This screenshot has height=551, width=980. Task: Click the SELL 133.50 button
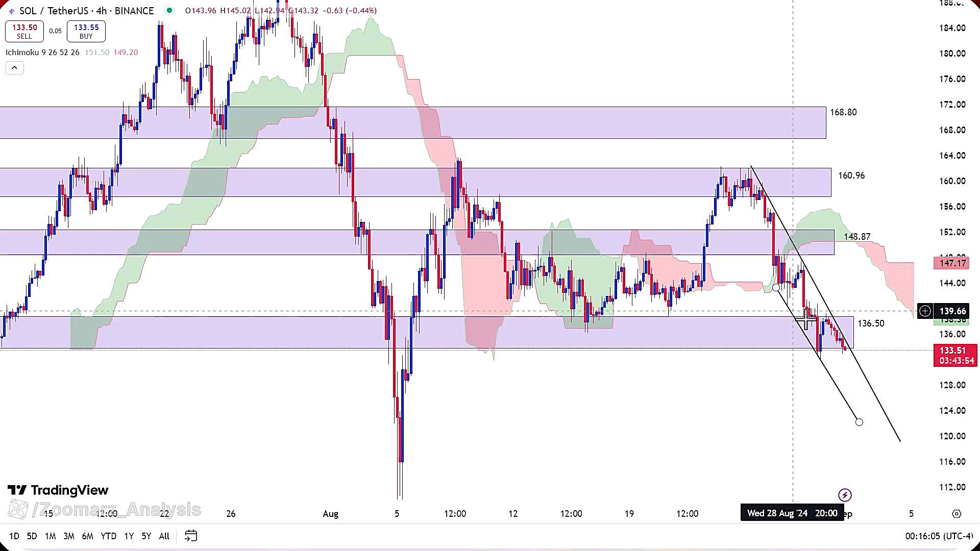coord(24,32)
